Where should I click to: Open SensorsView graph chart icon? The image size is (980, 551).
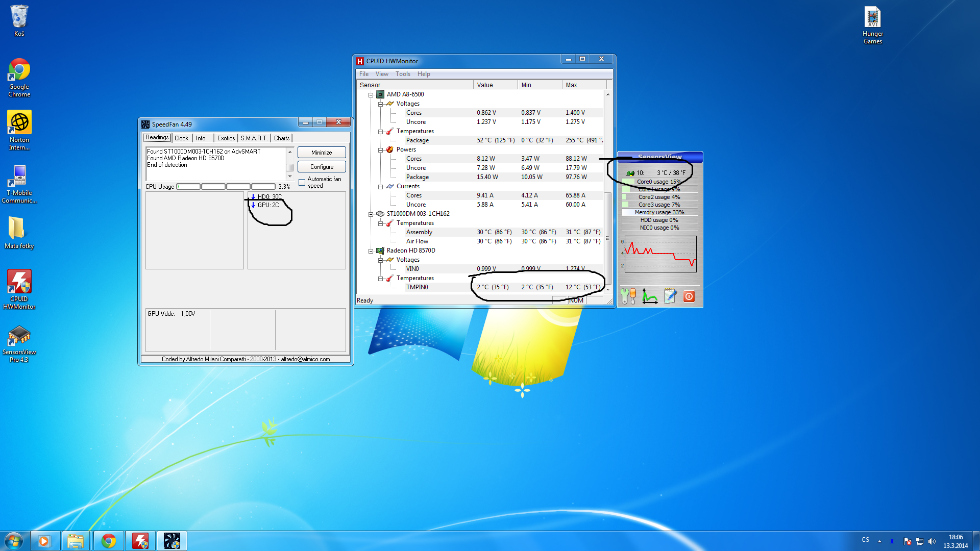(x=649, y=296)
